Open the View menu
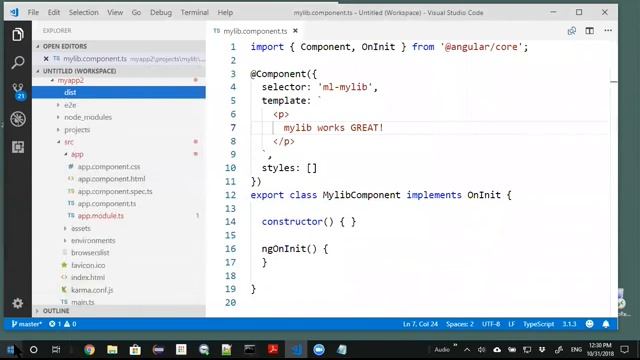The image size is (640, 360). pos(115,13)
